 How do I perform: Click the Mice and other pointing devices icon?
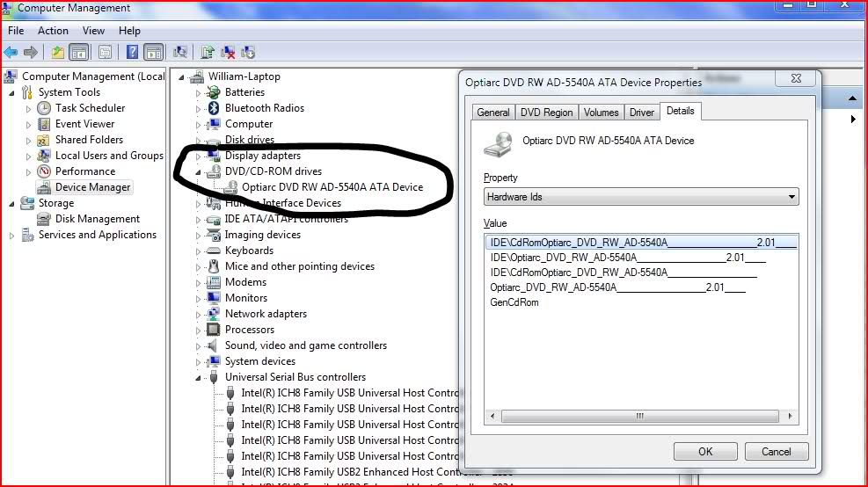coord(214,266)
